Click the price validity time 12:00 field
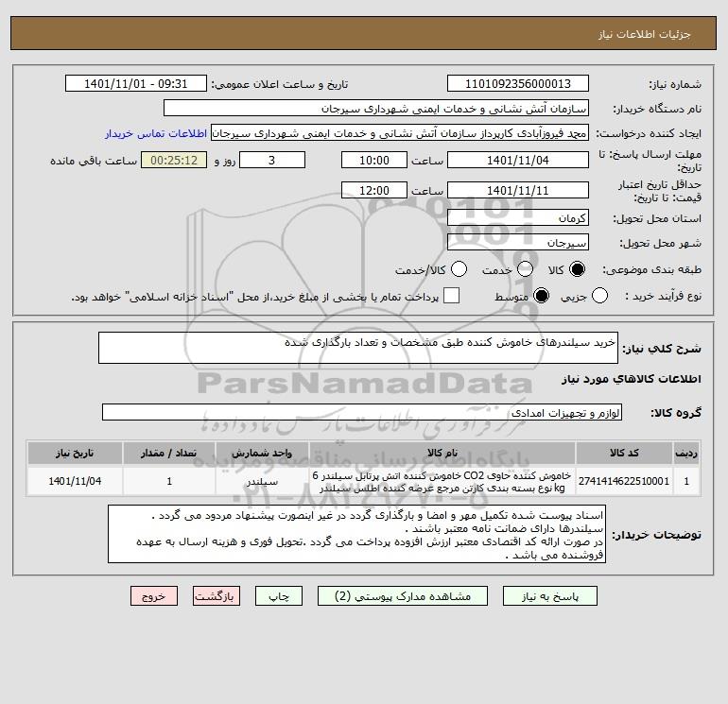The image size is (728, 704). pos(374,190)
